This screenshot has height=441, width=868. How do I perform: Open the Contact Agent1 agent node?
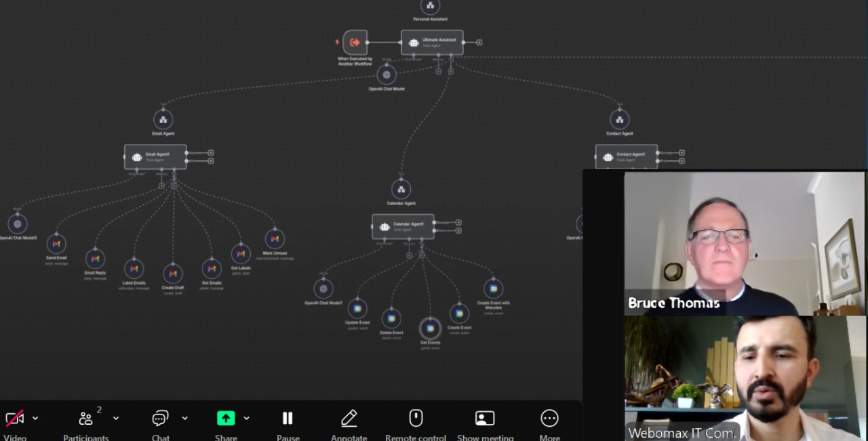pos(626,157)
